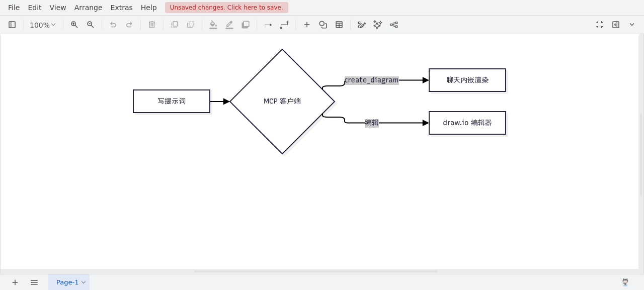The width and height of the screenshot is (644, 290).
Task: Open the View menu
Action: pos(58,8)
